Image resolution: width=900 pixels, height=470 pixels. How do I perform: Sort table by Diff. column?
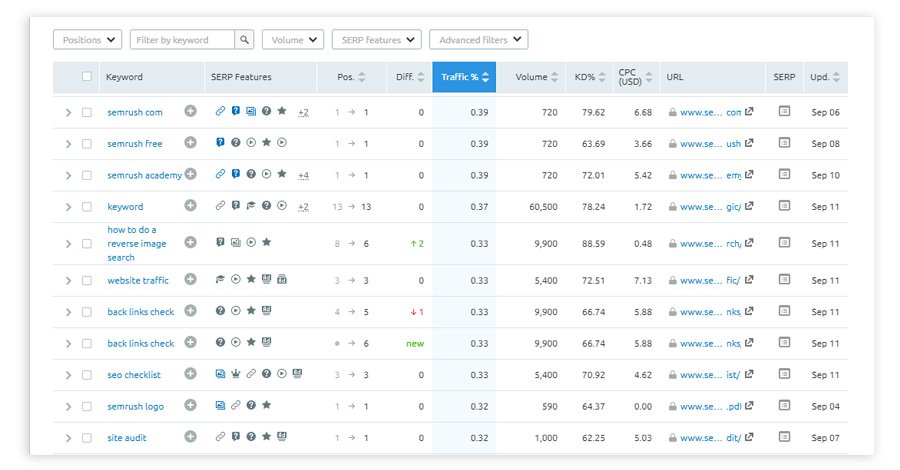point(410,77)
